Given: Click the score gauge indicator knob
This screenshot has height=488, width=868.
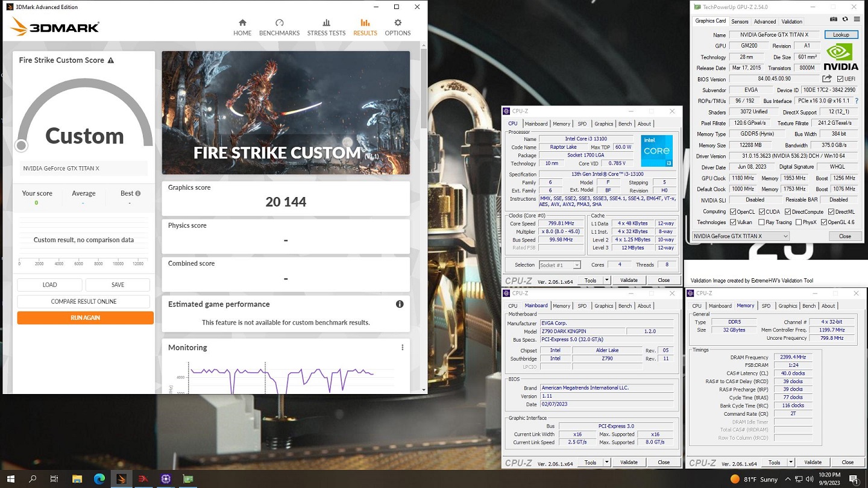Looking at the screenshot, I should tap(22, 145).
